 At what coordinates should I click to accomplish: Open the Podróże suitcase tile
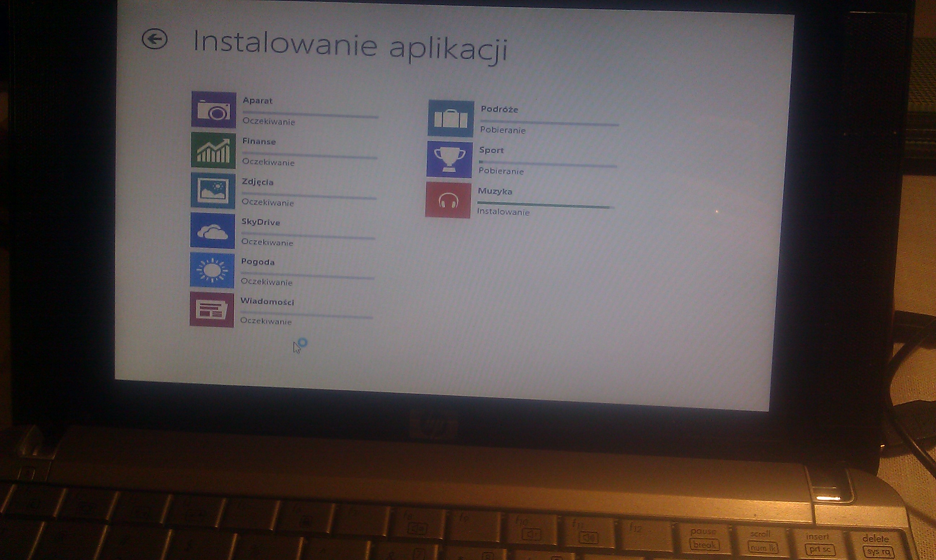coord(450,118)
